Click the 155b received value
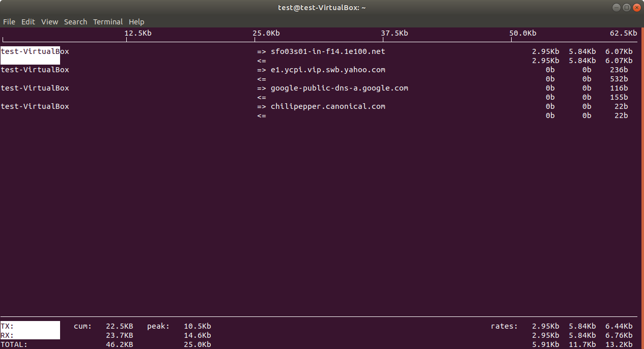This screenshot has width=644, height=349. pyautogui.click(x=619, y=97)
